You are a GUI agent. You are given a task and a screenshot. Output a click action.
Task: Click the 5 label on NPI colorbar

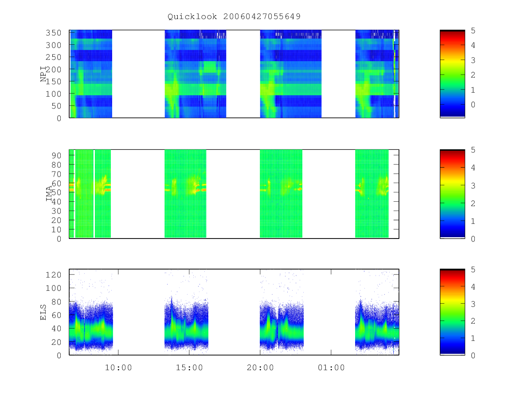click(473, 30)
